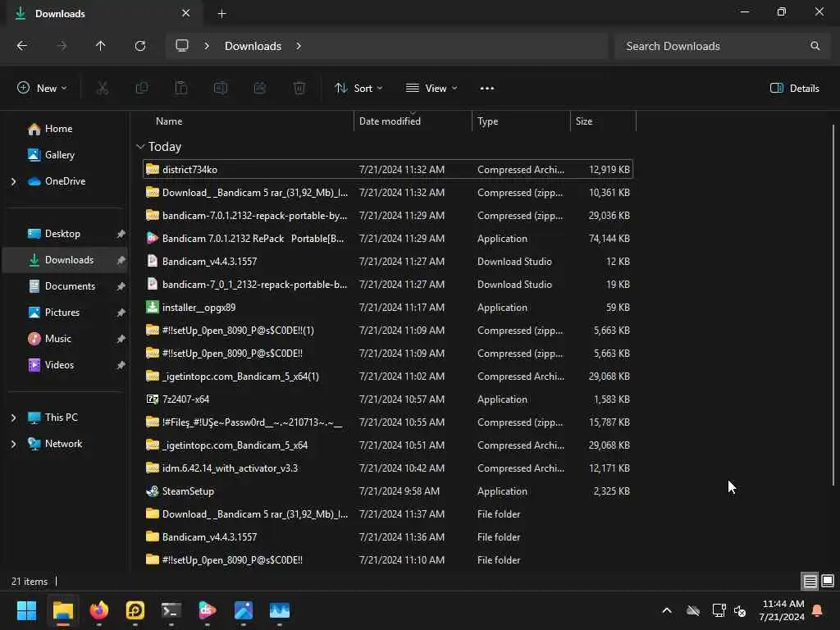Click the chevron before Downloads in address bar
The height and width of the screenshot is (630, 840).
206,46
